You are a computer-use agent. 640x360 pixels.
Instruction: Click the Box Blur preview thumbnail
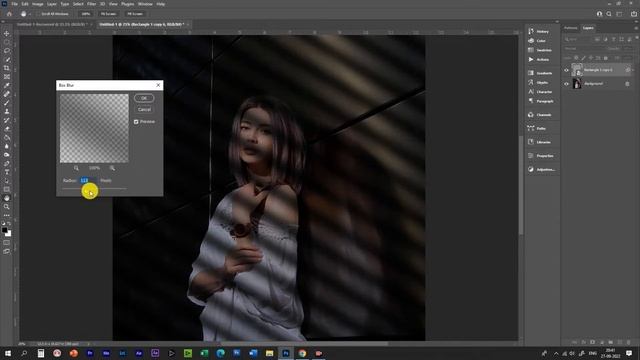94,128
